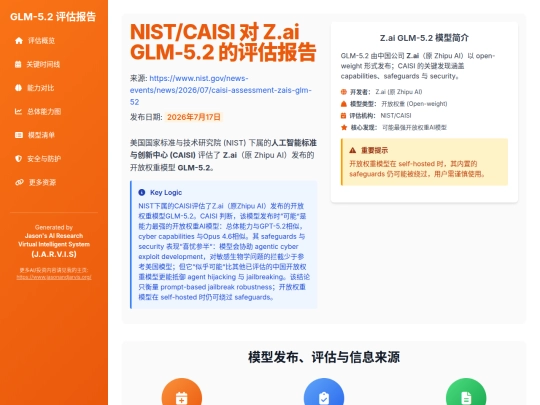Click the date 2026年7月17日
Screen dimensions: 540x405
(x=194, y=117)
